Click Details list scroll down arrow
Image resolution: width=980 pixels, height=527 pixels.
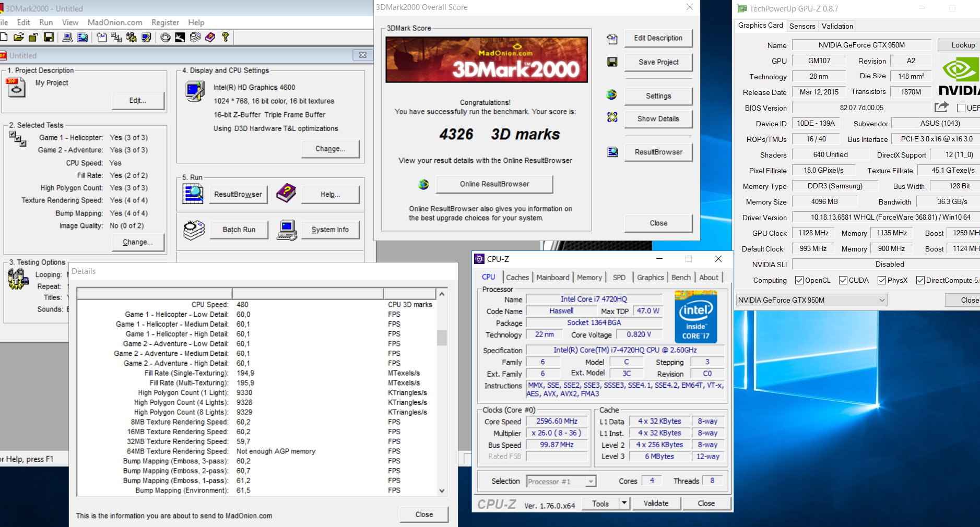pyautogui.click(x=442, y=490)
